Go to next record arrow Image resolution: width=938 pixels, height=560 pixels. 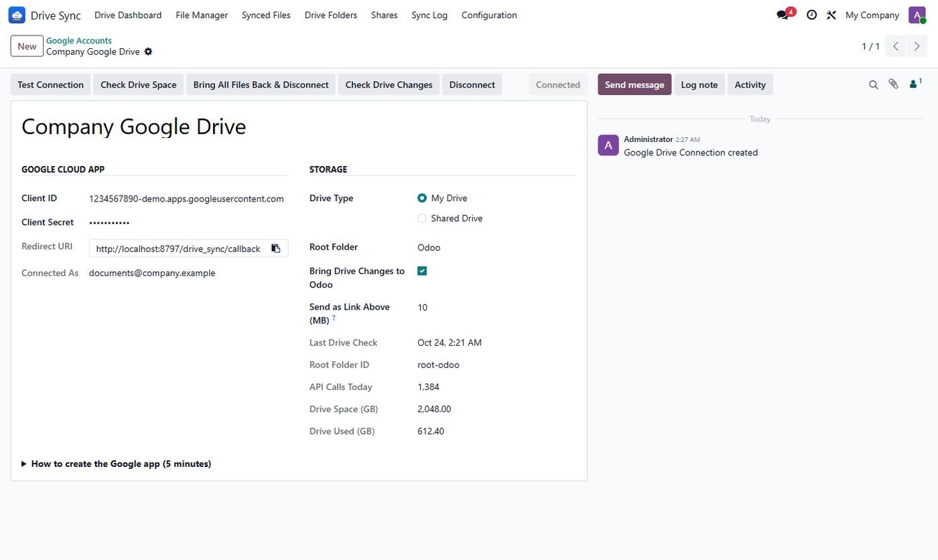pos(917,46)
